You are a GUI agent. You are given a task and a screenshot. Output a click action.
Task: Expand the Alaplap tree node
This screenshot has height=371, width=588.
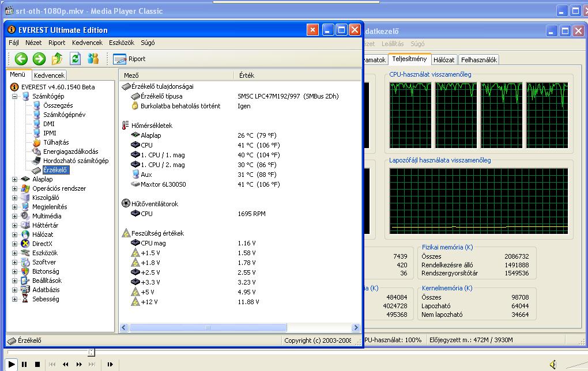14,179
